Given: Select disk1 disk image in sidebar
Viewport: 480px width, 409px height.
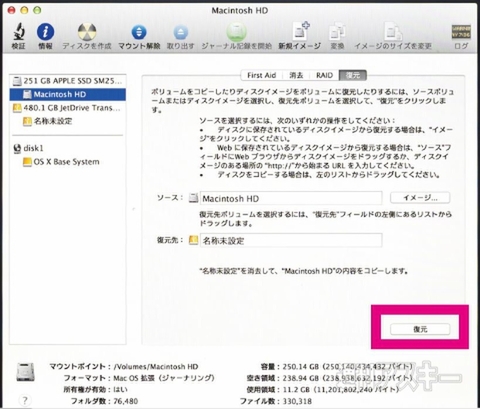Looking at the screenshot, I should click(x=68, y=148).
